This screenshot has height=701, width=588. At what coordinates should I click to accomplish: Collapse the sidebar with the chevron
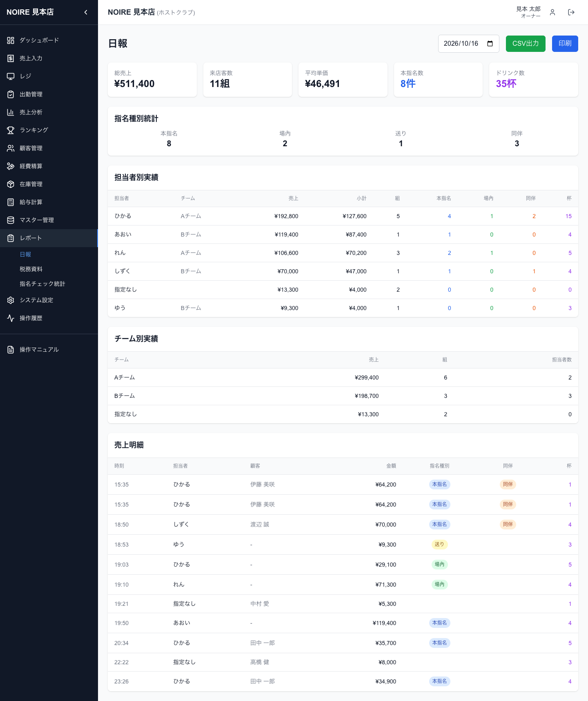click(86, 12)
